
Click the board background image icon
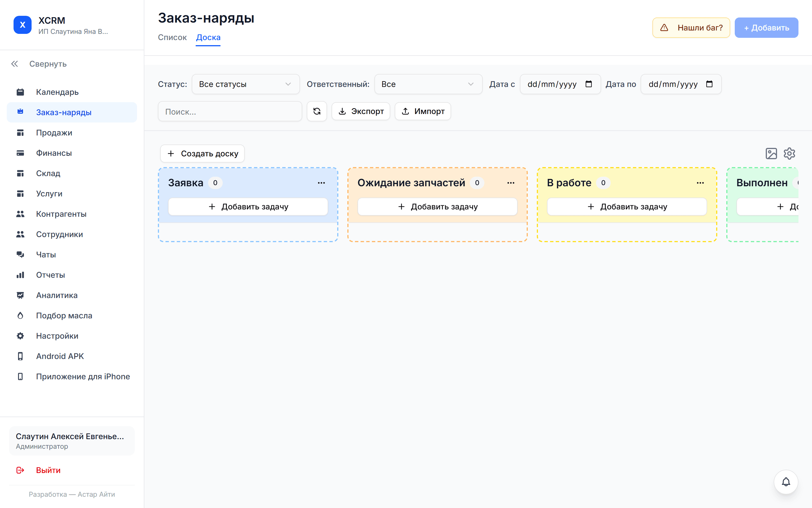pos(771,154)
